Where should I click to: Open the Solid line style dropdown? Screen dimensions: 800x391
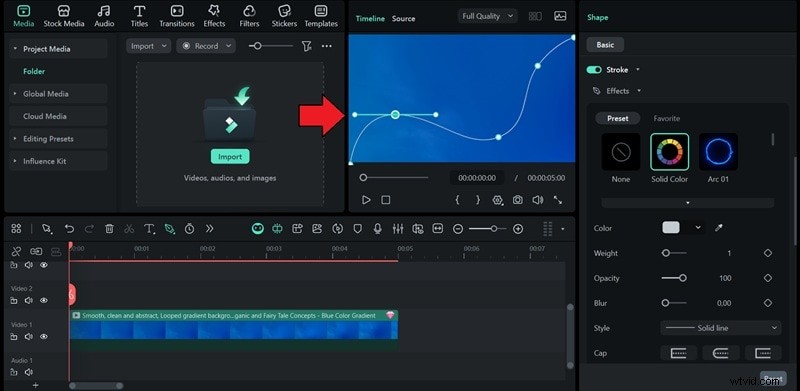(x=721, y=328)
